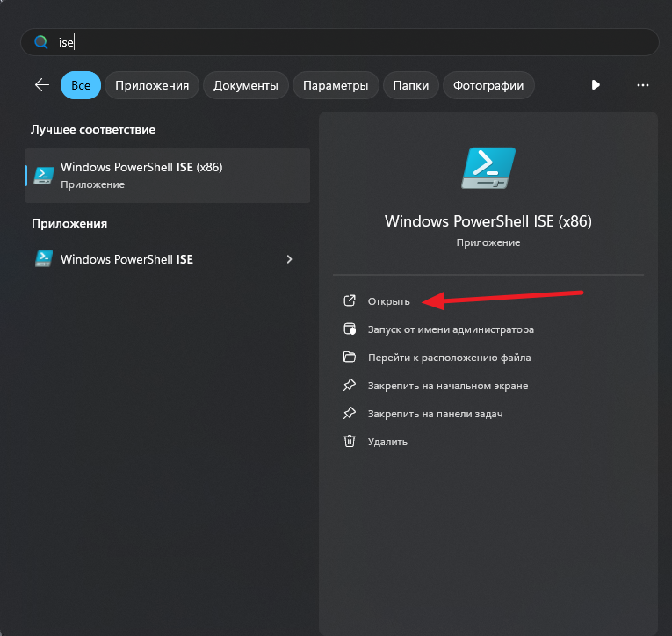This screenshot has width=672, height=636.
Task: Select the best match Windows PowerShell ISE (x86)
Action: [x=167, y=175]
